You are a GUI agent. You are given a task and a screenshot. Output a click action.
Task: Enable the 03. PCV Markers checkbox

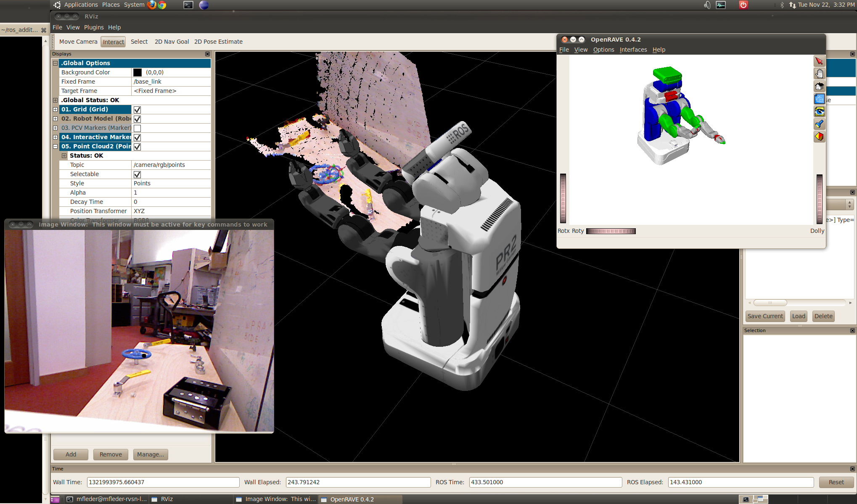coord(137,128)
